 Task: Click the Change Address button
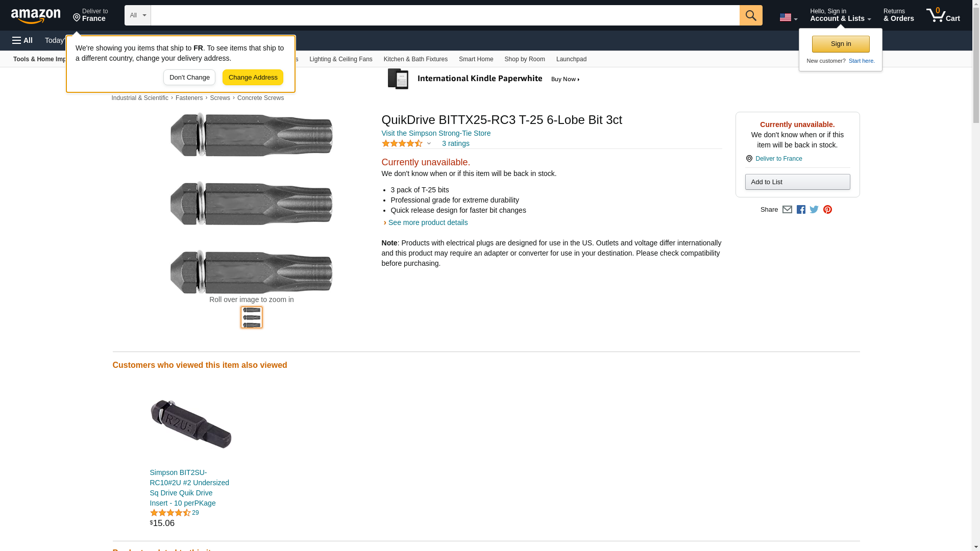(x=253, y=78)
